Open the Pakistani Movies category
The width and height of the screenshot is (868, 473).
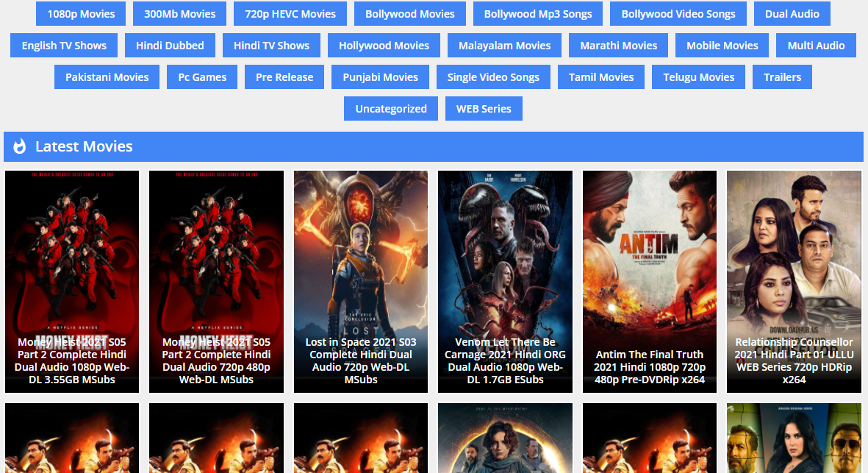click(107, 77)
